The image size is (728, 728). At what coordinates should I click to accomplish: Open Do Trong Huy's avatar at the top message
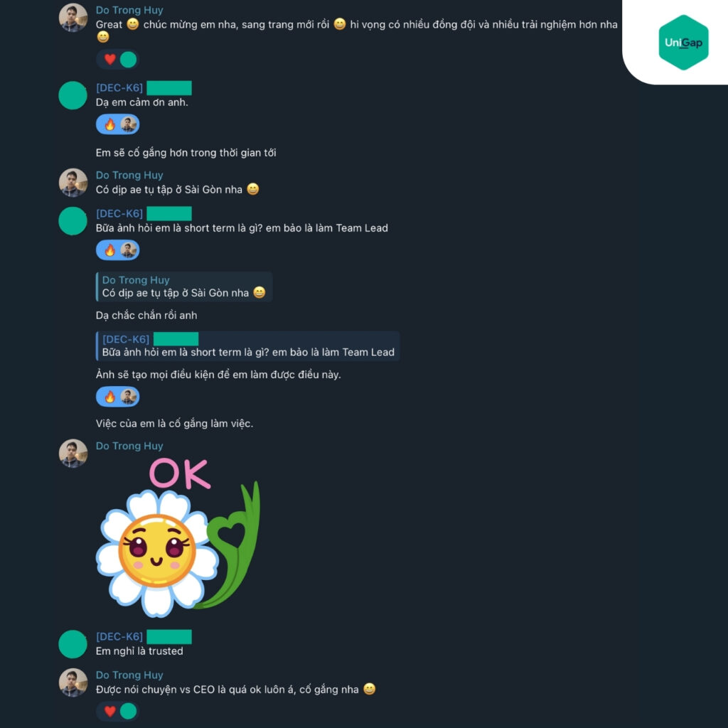coord(73,18)
